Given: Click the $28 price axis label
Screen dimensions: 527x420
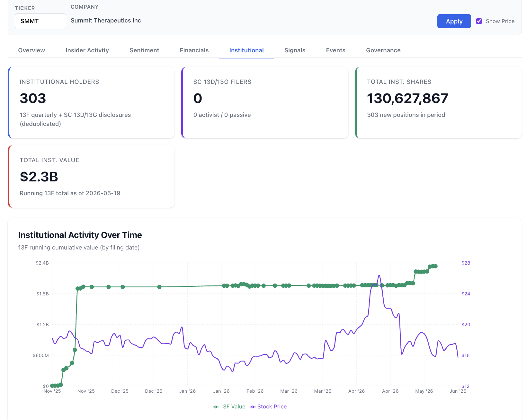Looking at the screenshot, I should point(466,263).
